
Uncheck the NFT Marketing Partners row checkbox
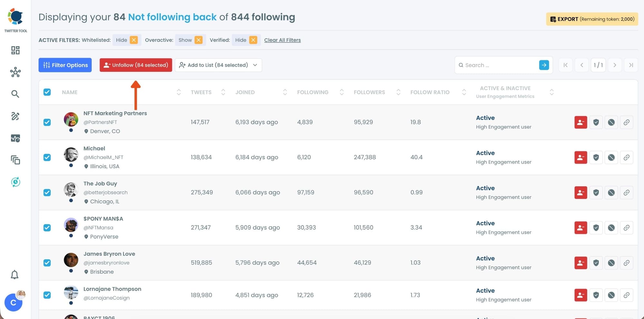coord(47,122)
